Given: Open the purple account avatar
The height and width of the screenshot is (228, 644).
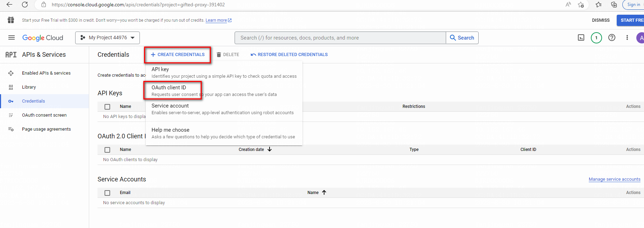Looking at the screenshot, I should 641,37.
